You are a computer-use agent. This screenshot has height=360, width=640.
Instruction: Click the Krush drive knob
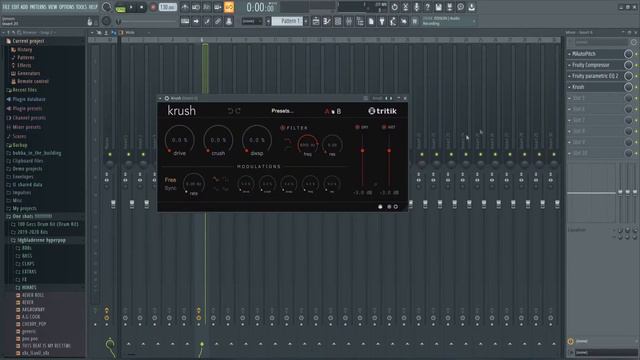click(180, 140)
